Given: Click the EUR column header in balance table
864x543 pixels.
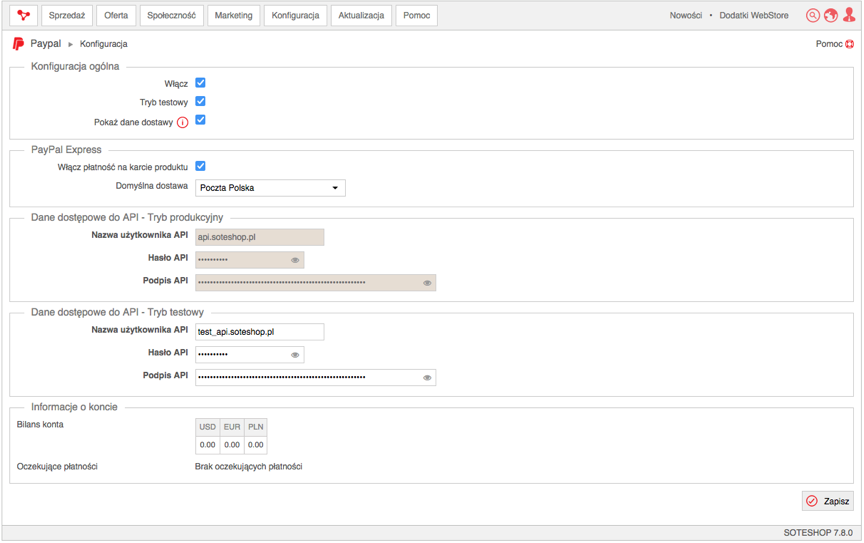Looking at the screenshot, I should (232, 427).
